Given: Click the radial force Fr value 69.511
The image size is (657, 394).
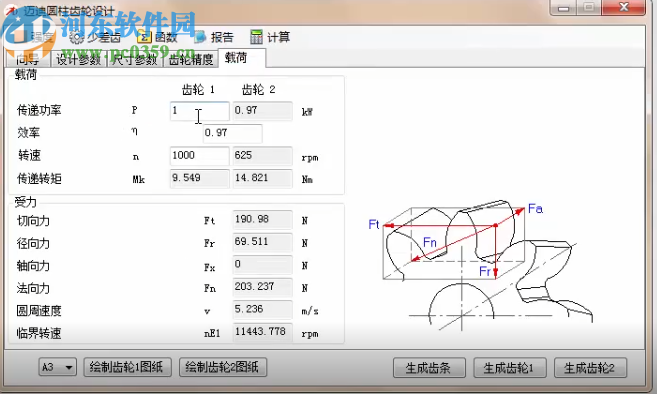Looking at the screenshot, I should 262,242.
